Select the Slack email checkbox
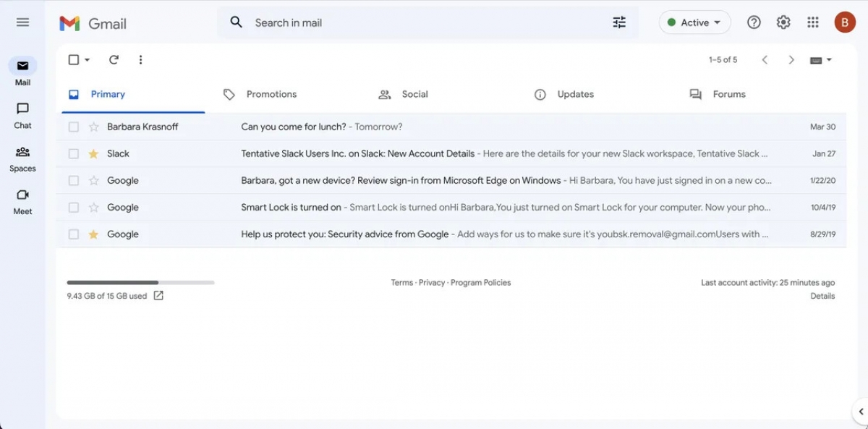Screen dimensions: 868x429 click(73, 153)
